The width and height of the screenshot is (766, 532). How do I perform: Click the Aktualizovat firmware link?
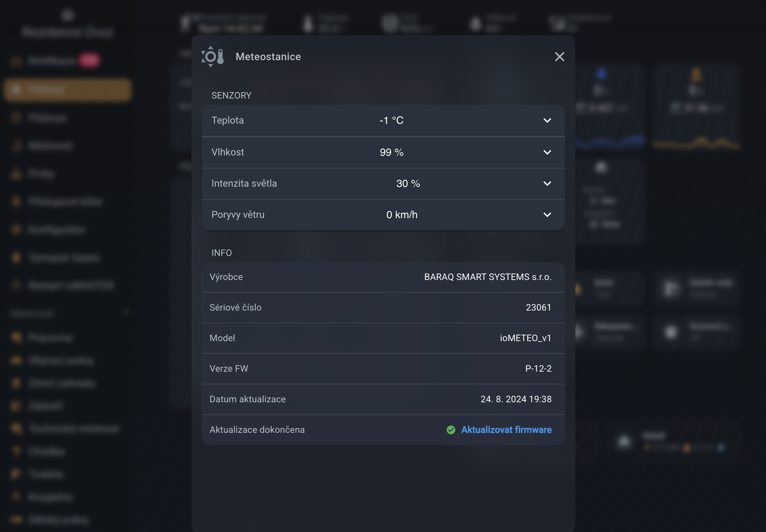506,430
